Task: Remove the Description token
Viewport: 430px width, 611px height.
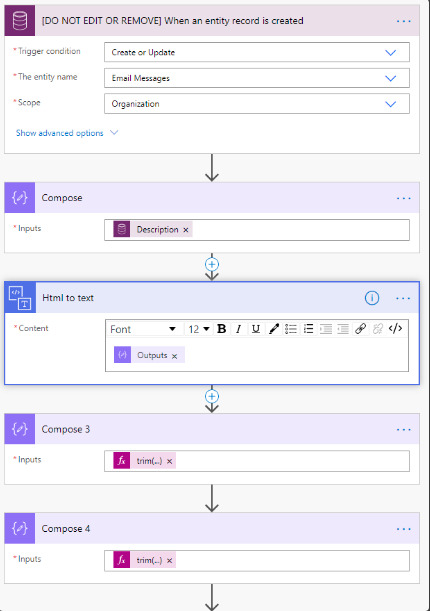Action: (x=186, y=230)
